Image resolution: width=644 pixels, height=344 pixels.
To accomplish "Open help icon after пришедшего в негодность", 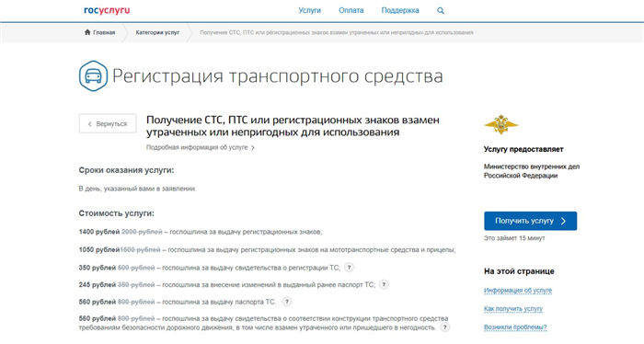I will tap(444, 327).
